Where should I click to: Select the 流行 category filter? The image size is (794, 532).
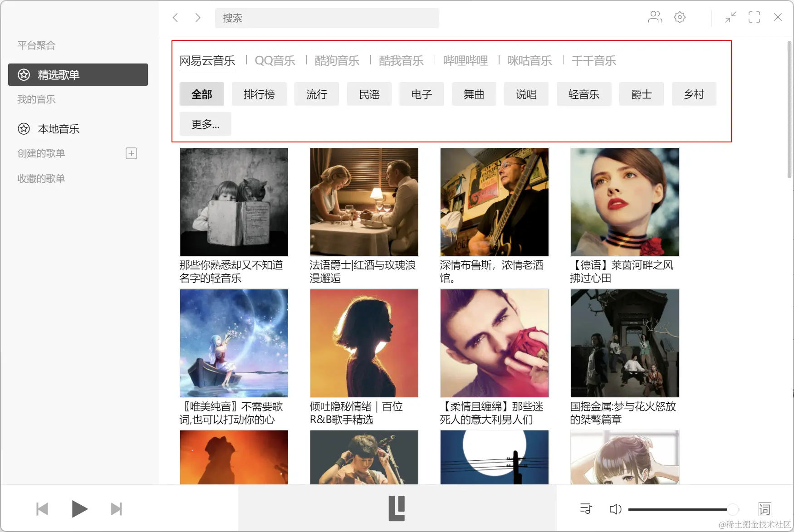[x=317, y=94]
